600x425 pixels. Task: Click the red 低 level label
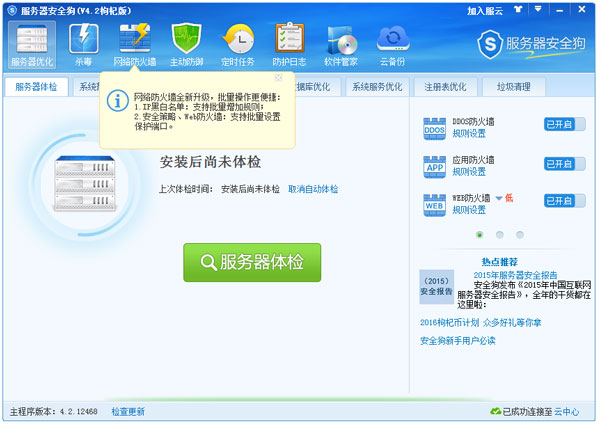pos(509,198)
